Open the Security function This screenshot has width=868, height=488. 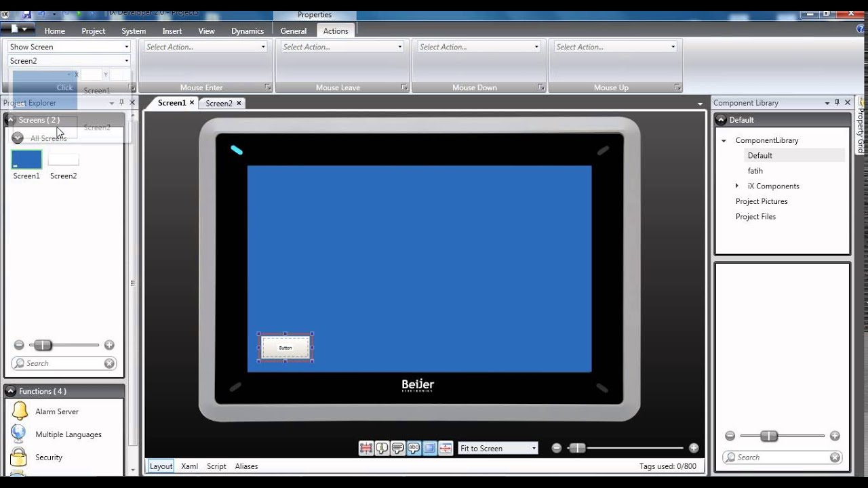click(49, 457)
